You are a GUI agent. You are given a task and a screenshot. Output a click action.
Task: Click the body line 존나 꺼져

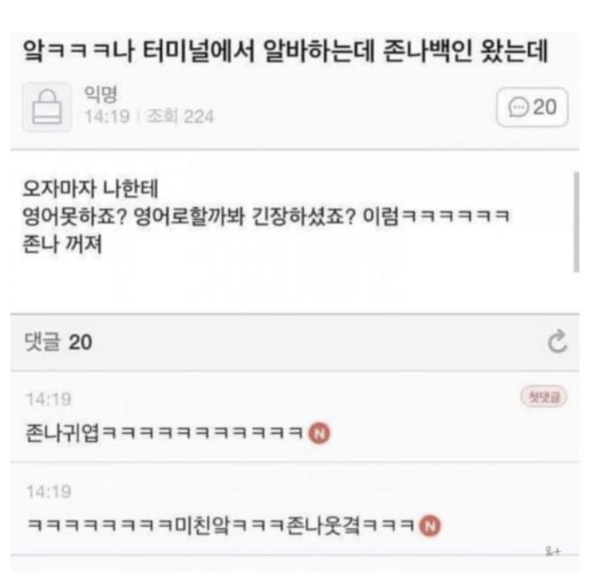click(x=62, y=244)
